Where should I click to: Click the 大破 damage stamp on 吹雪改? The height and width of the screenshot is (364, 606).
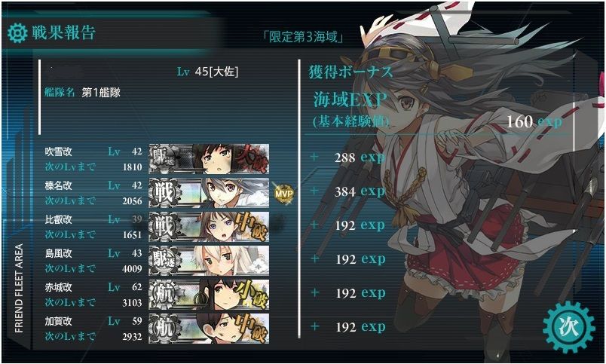click(251, 158)
